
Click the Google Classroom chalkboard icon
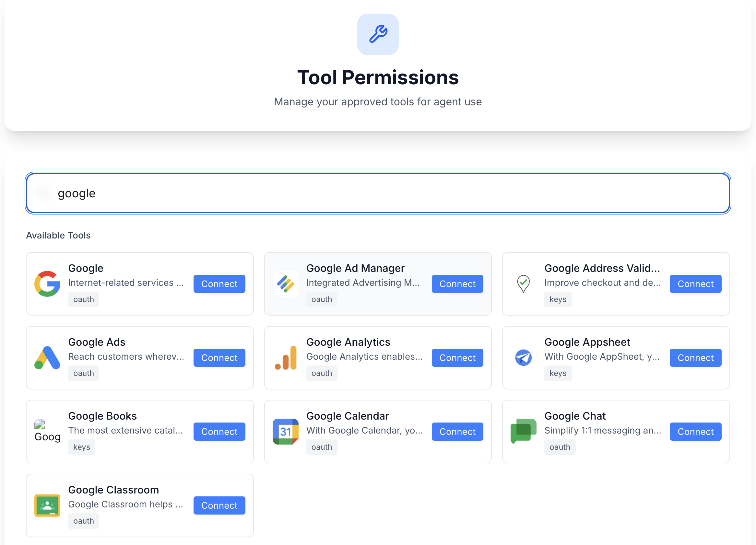pyautogui.click(x=47, y=505)
